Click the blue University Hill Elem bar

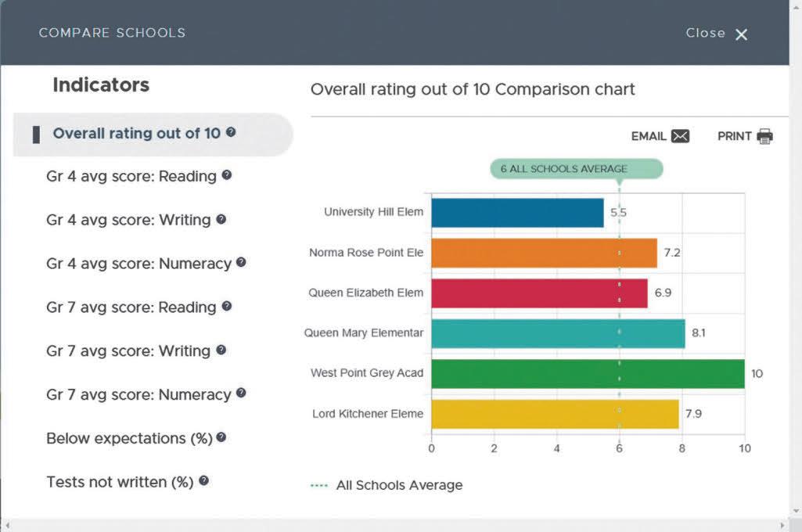click(517, 213)
